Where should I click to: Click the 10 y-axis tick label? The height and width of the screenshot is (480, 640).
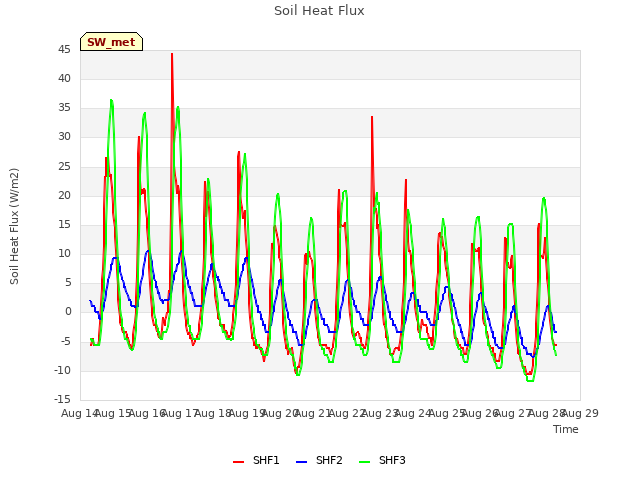click(64, 253)
